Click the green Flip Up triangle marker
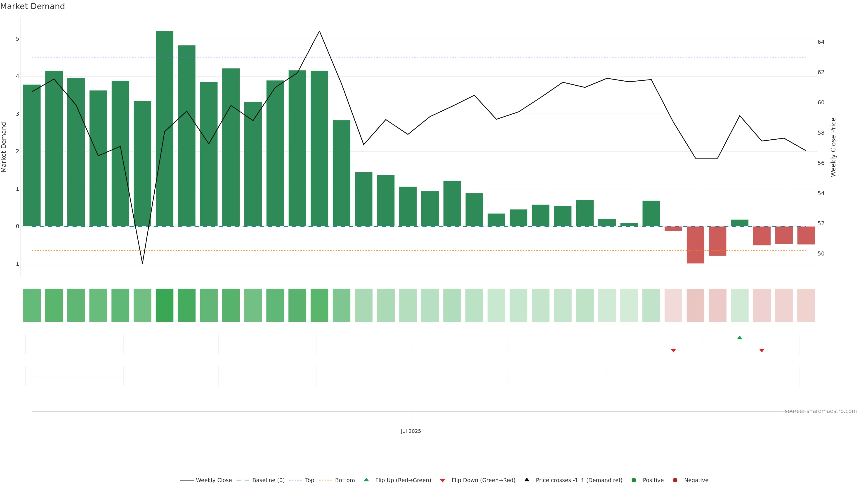This screenshot has width=868, height=488. [740, 338]
